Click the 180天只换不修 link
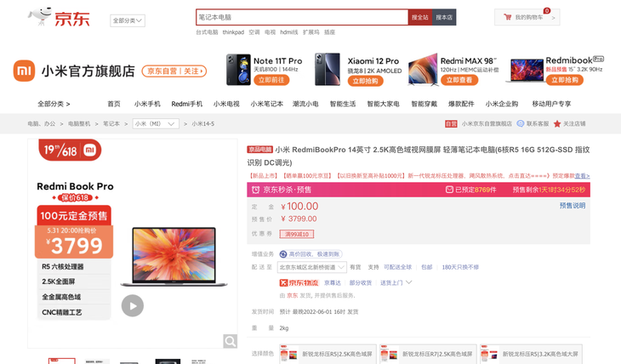 click(x=460, y=267)
